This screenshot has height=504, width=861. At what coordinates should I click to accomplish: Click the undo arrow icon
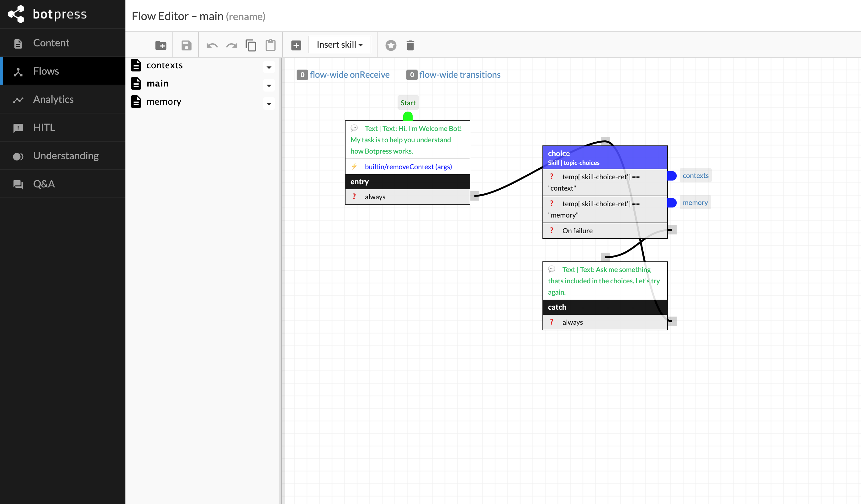(212, 45)
